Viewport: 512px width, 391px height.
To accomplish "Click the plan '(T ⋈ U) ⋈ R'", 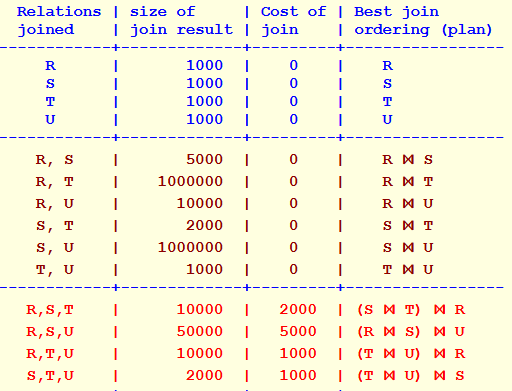I will [411, 354].
